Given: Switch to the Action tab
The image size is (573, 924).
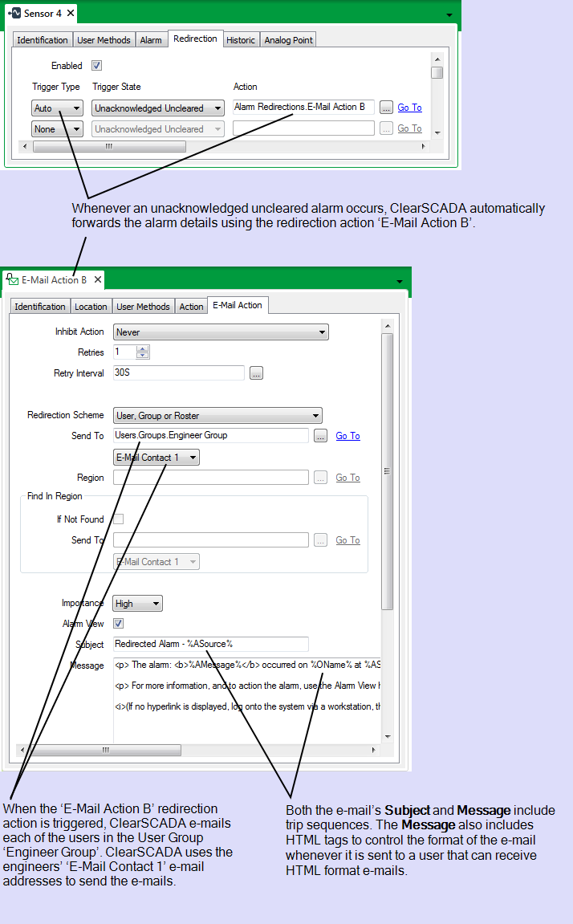Looking at the screenshot, I should click(x=191, y=307).
